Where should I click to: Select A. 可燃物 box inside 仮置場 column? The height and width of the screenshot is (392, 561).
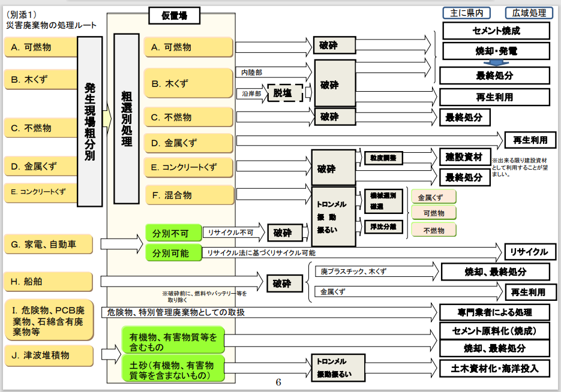[x=188, y=47]
